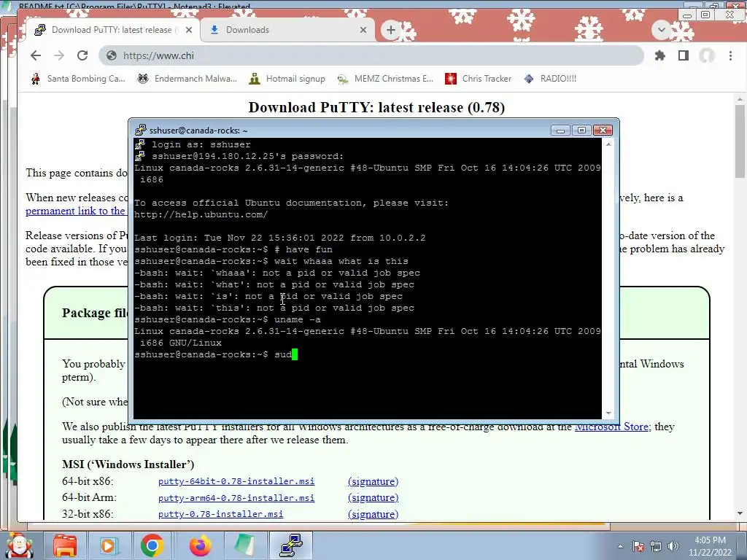Viewport: 747px width, 560px height.
Task: Click the Santa hat Start button
Action: click(19, 545)
